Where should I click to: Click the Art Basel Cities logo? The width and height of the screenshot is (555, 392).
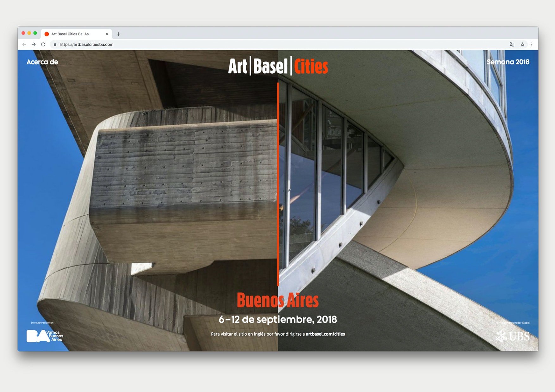278,66
